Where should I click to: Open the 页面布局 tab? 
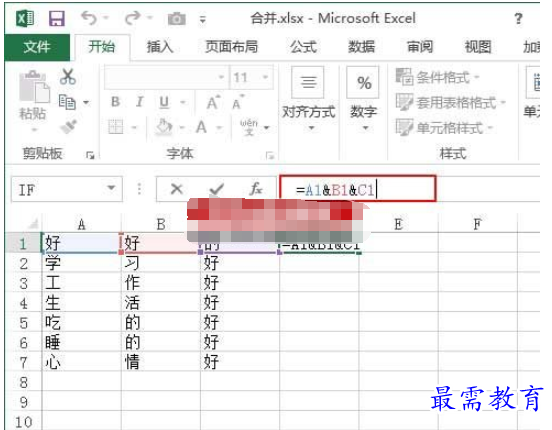(231, 47)
